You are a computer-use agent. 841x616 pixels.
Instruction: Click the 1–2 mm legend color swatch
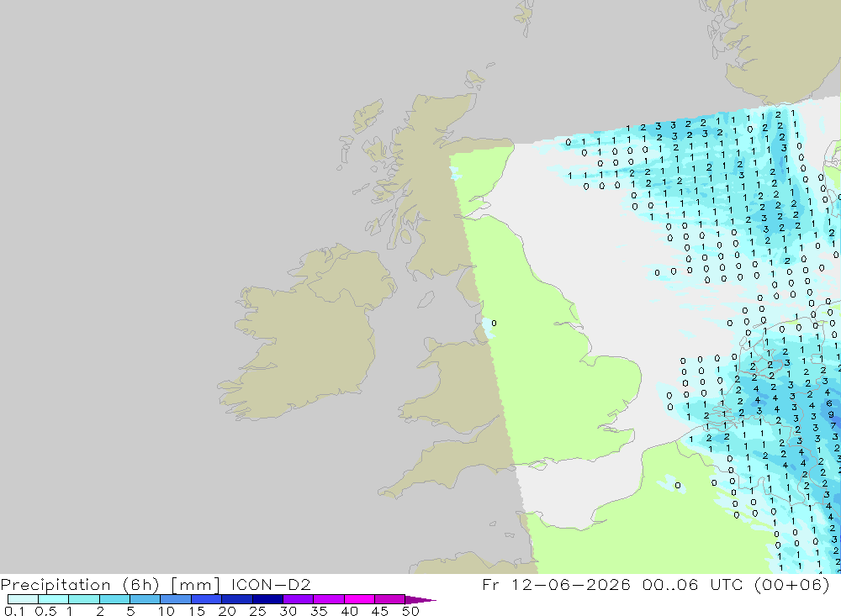pyautogui.click(x=83, y=599)
